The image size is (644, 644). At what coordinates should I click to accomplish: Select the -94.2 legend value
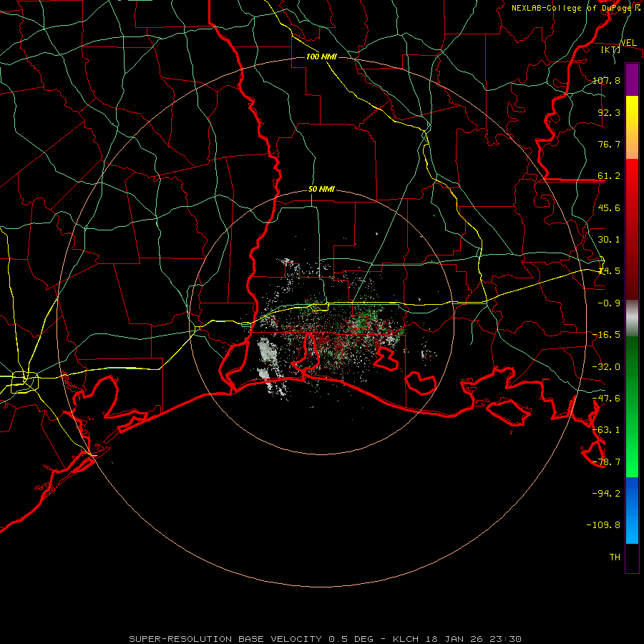coord(606,493)
